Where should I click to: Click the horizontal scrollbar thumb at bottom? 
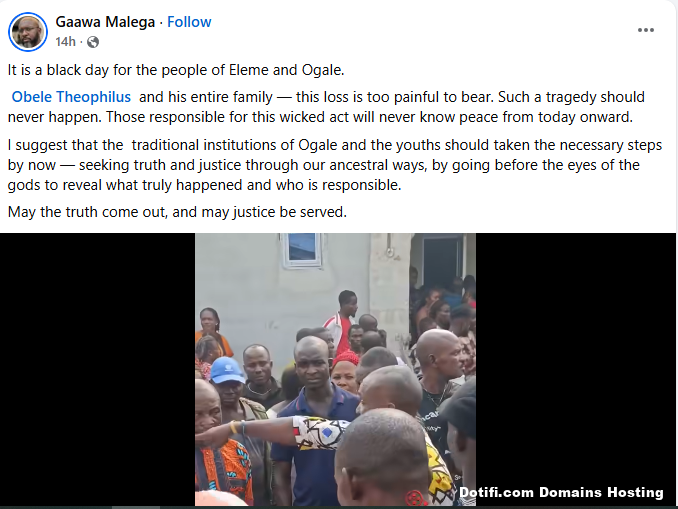click(x=136, y=507)
